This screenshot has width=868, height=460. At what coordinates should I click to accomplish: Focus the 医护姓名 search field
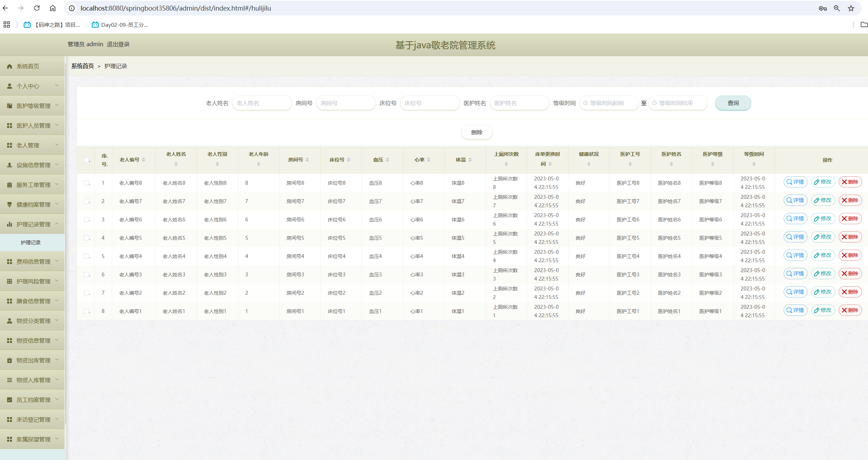click(x=519, y=103)
